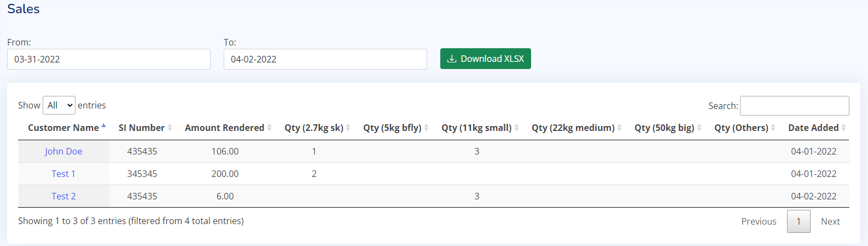Select amount 6.00 cell
The width and height of the screenshot is (868, 246).
tap(225, 196)
